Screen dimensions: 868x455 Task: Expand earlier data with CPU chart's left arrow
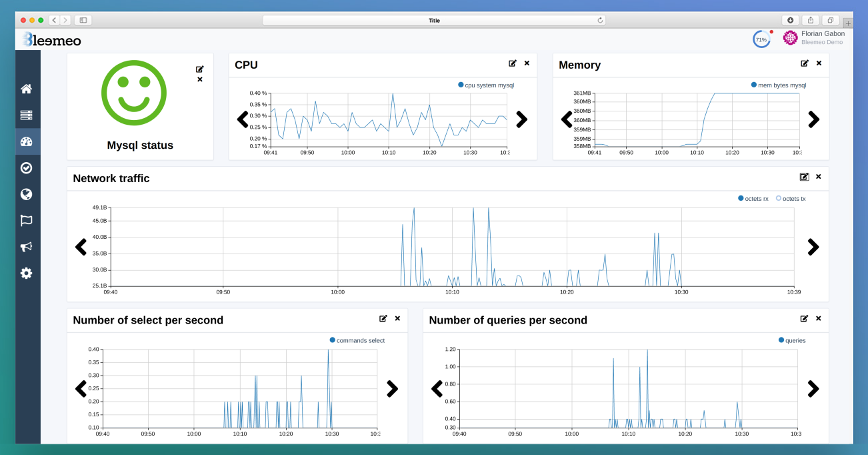(243, 119)
